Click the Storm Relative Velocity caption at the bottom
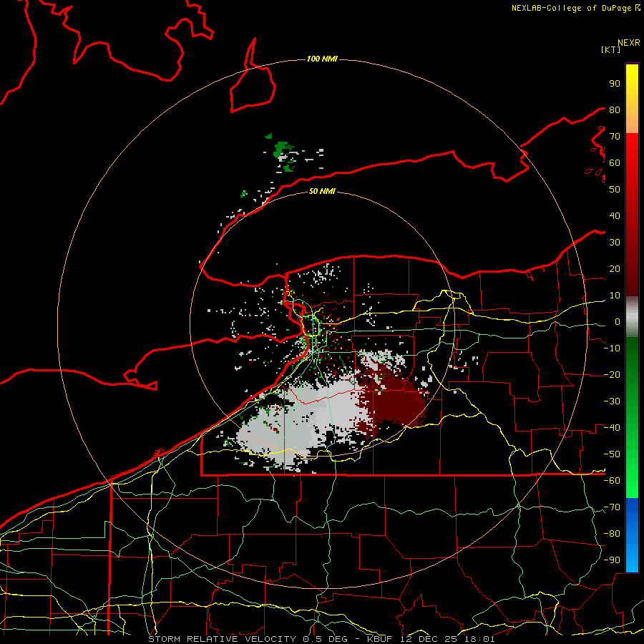Screen dimensions: 644x644 [321, 639]
